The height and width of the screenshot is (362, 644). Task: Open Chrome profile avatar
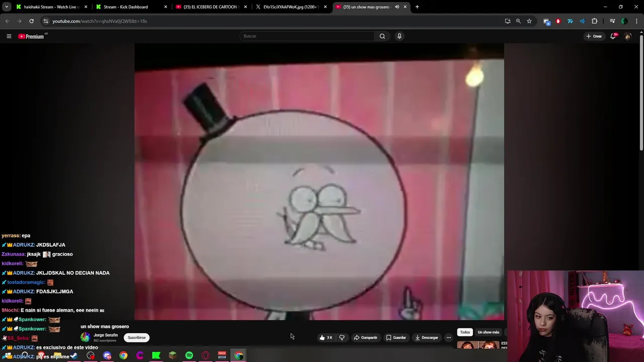pyautogui.click(x=624, y=21)
